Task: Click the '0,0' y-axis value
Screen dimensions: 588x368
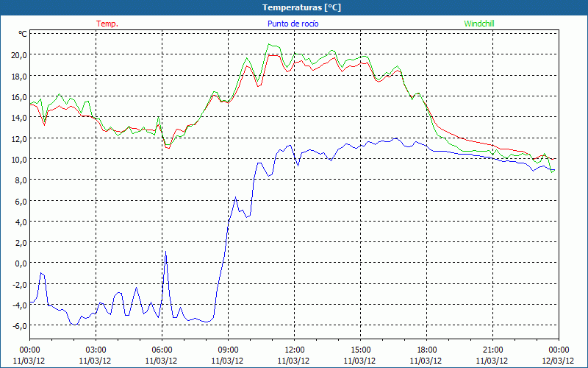Action: 21,263
